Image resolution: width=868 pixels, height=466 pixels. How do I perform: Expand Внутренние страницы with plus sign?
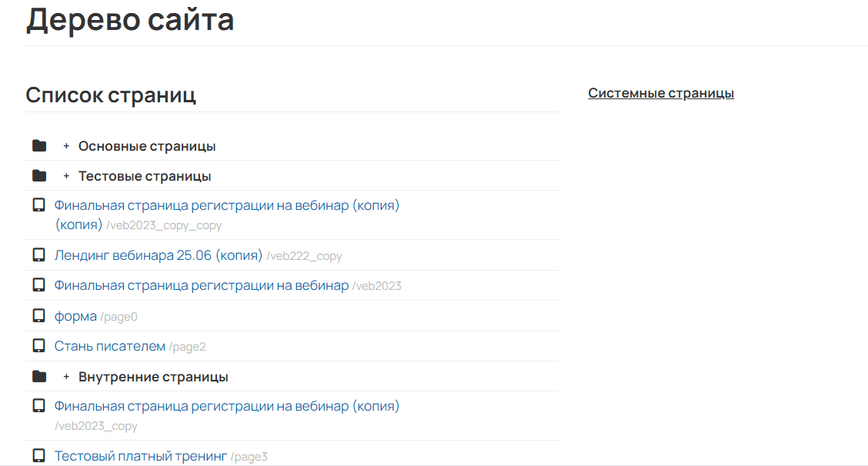(x=66, y=377)
